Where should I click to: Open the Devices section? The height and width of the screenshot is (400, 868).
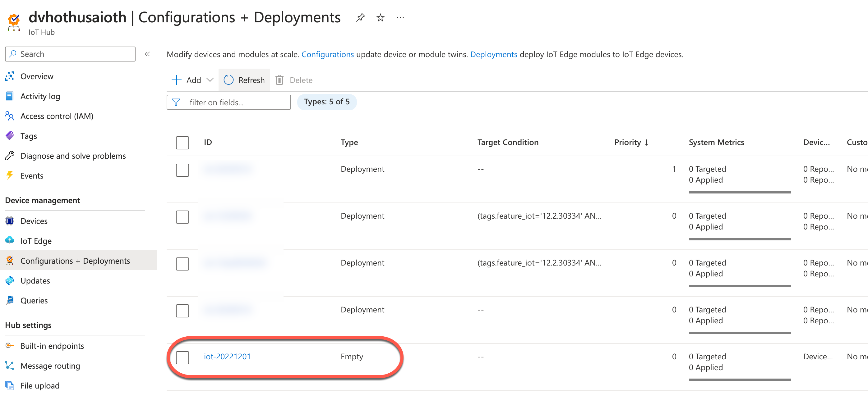(34, 221)
